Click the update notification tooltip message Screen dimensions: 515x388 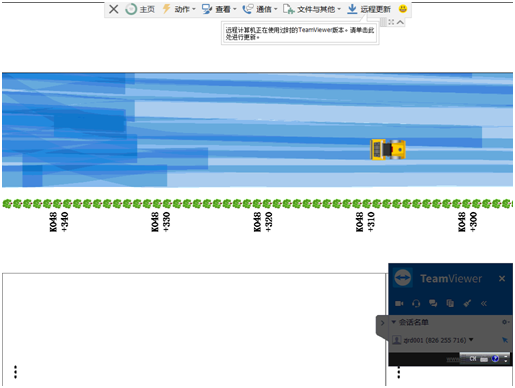coord(300,33)
